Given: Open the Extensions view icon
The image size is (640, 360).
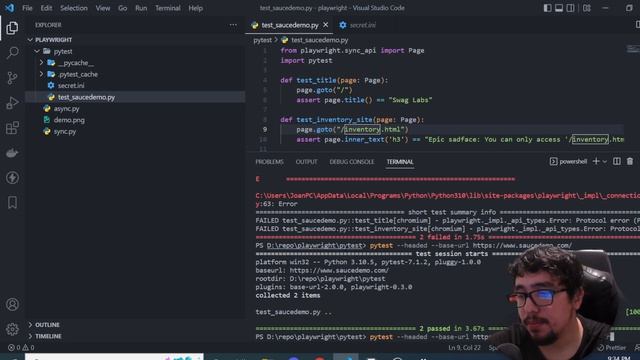Looking at the screenshot, I should (12, 128).
